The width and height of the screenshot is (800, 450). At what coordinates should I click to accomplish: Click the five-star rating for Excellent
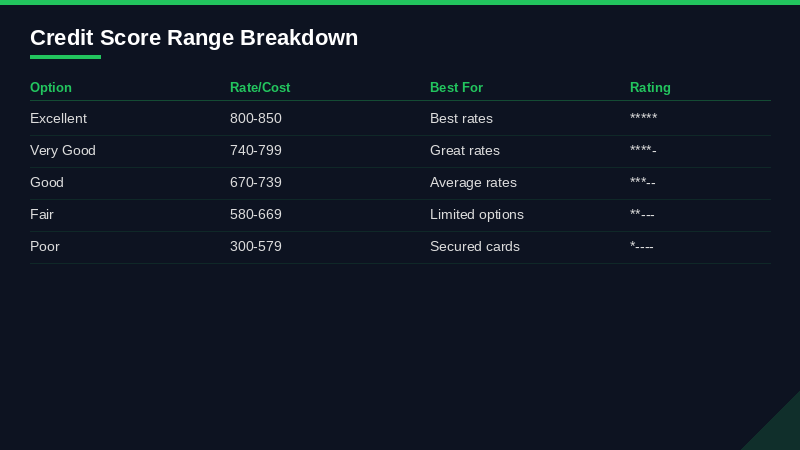643,119
